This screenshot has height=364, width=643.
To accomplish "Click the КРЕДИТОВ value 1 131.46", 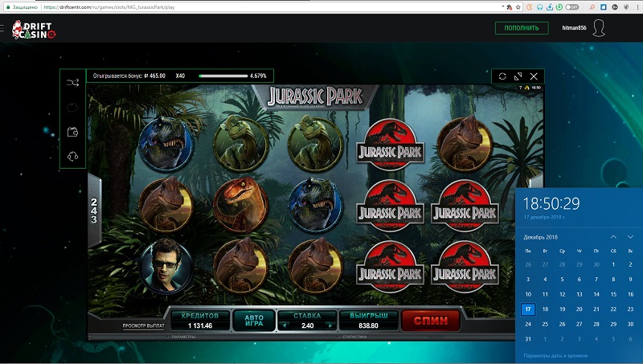I will (200, 326).
